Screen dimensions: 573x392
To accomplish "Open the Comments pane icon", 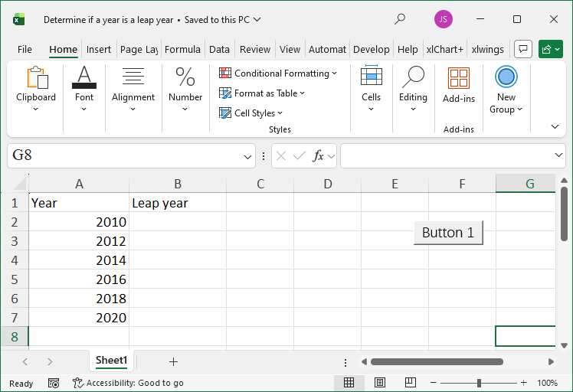I will (x=523, y=49).
